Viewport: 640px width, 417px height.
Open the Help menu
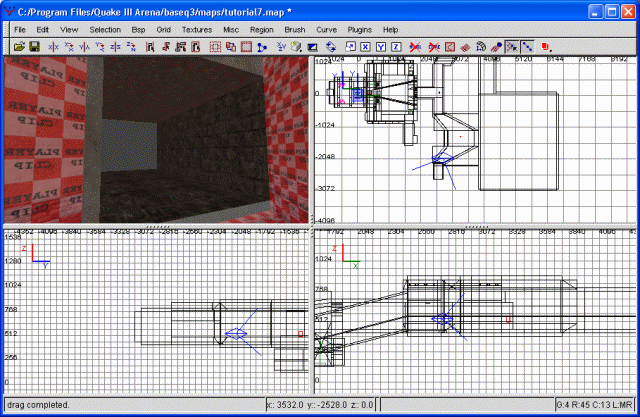click(x=391, y=30)
